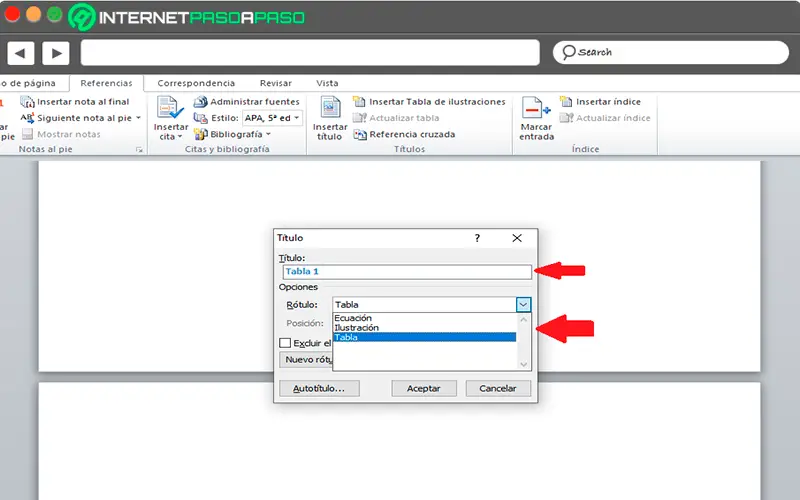Select highlighted Tabla in the Rótulo list
800x500 pixels.
tap(424, 337)
